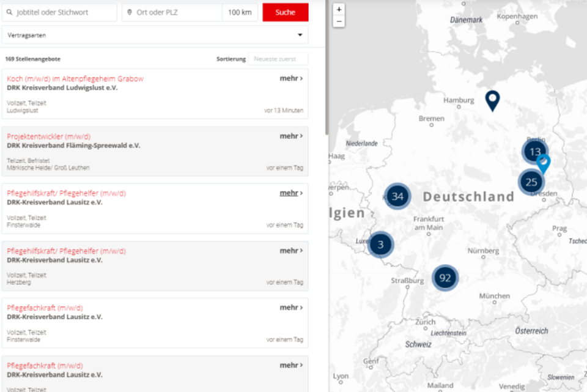The height and width of the screenshot is (392, 587).
Task: Click the light blue map pin near Dresden
Action: click(543, 163)
